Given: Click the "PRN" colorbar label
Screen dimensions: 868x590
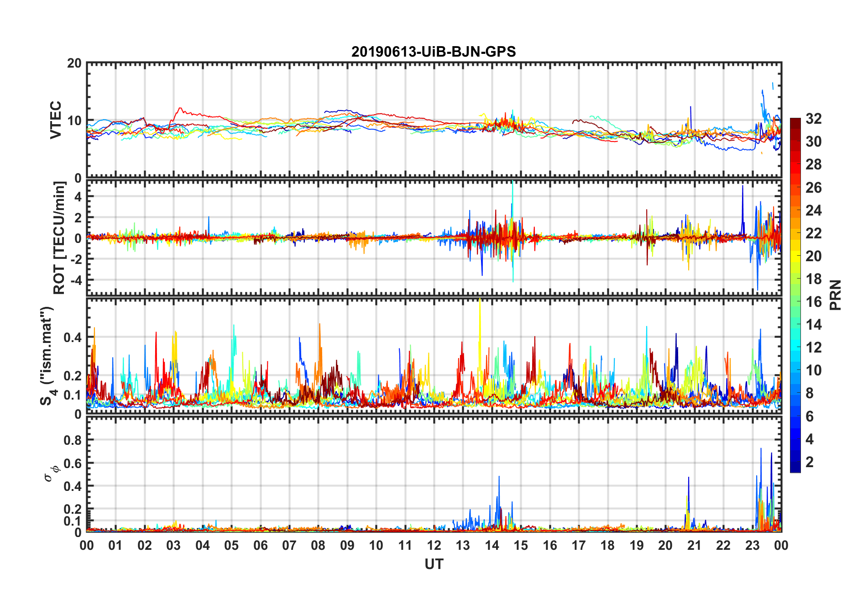Looking at the screenshot, I should point(835,295).
